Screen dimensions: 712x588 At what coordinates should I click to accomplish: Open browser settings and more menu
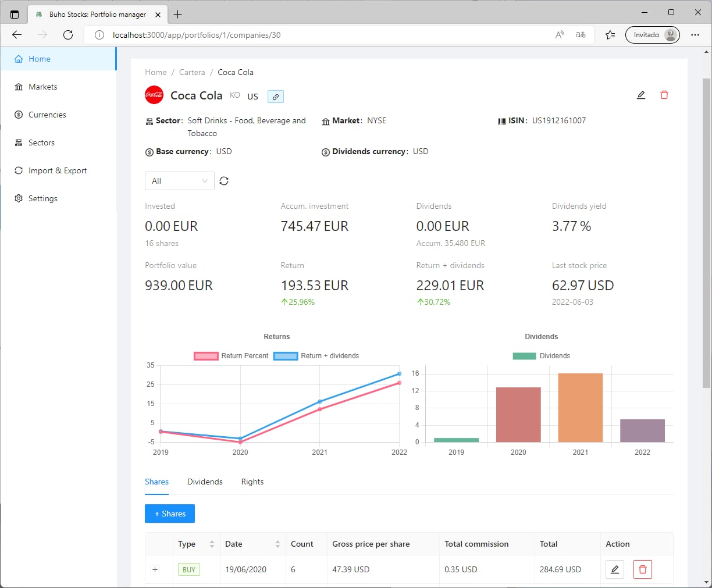click(x=695, y=35)
